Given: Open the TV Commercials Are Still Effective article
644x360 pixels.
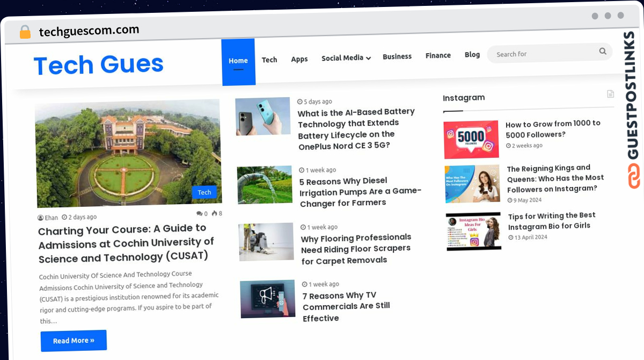Looking at the screenshot, I should tap(347, 306).
